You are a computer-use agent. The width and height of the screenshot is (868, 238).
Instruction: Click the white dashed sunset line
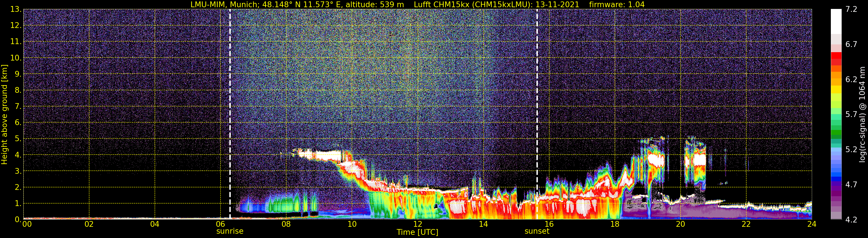[x=537, y=114]
